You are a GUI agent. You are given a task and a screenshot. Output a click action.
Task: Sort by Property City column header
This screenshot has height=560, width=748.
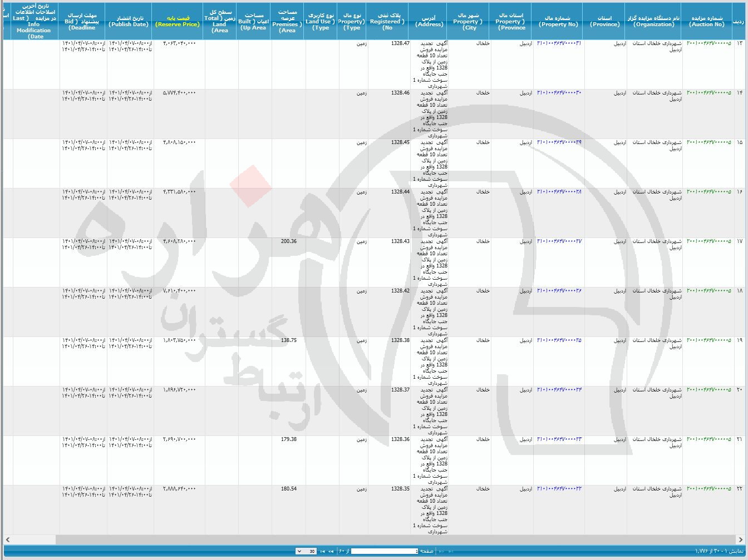coord(469,21)
